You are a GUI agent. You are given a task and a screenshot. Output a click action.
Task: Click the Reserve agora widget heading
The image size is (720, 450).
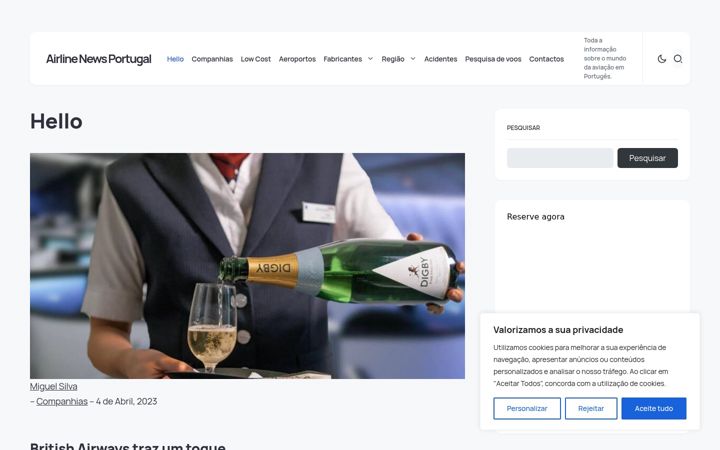(x=536, y=217)
